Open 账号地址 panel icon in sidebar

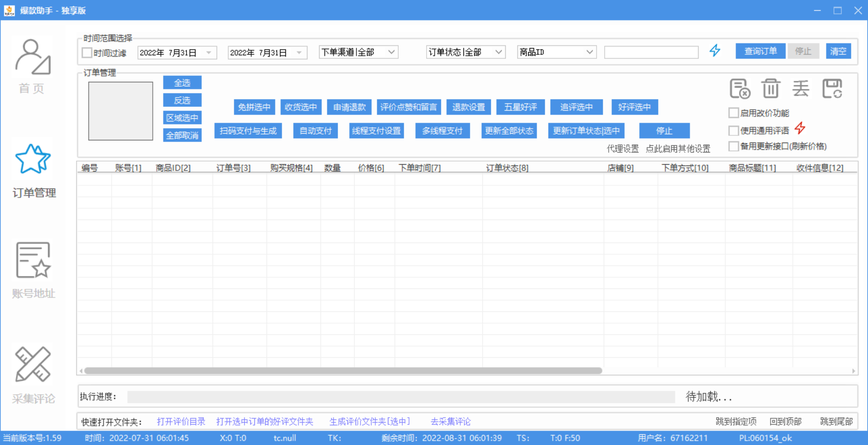pos(32,260)
